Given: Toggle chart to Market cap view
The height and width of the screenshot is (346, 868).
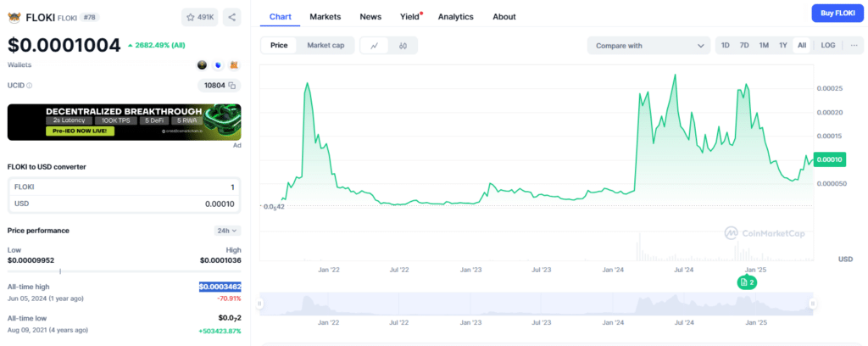Looking at the screenshot, I should (x=325, y=46).
